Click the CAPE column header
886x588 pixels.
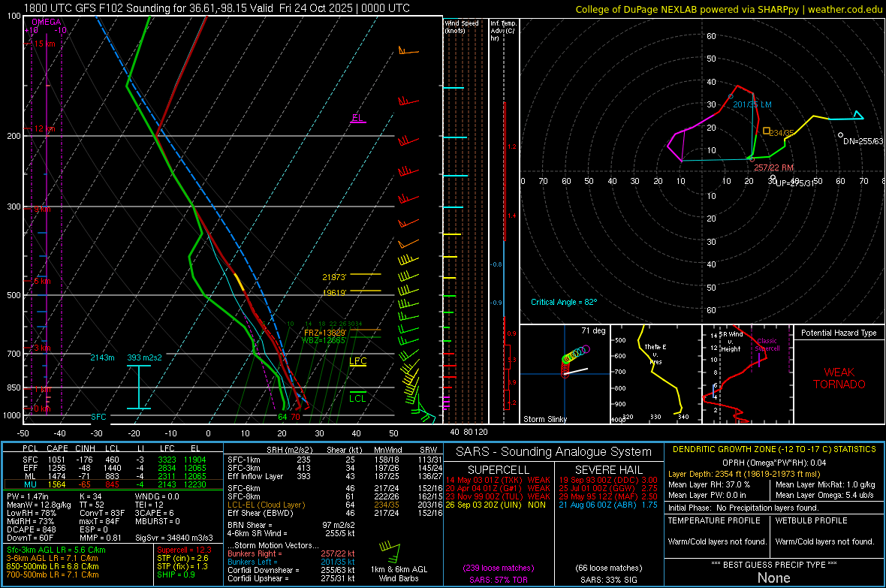(x=57, y=448)
